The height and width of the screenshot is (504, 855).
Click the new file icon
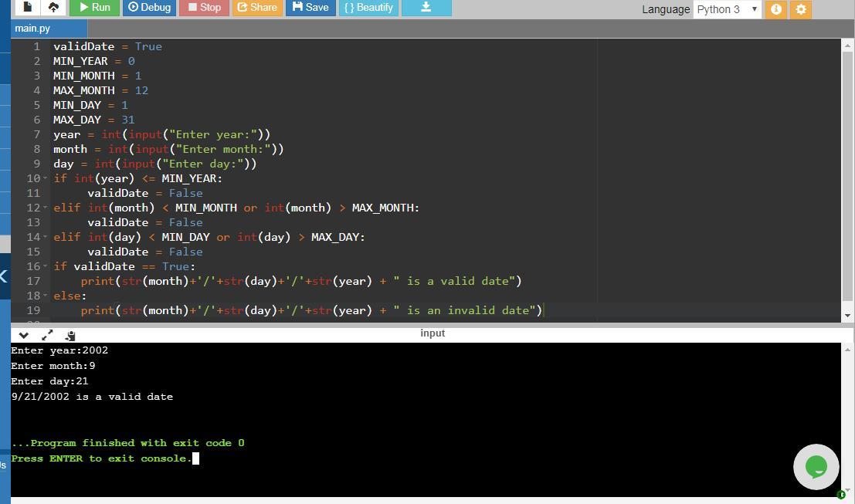[28, 7]
